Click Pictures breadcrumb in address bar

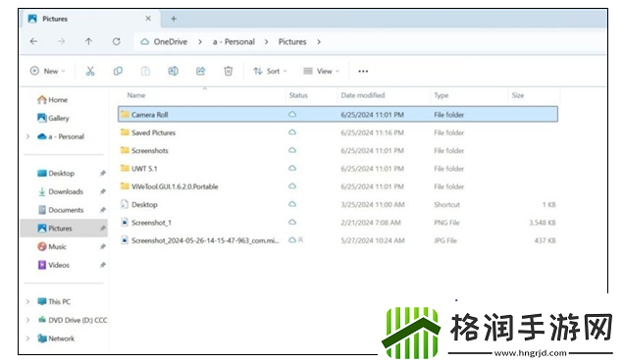(x=292, y=42)
